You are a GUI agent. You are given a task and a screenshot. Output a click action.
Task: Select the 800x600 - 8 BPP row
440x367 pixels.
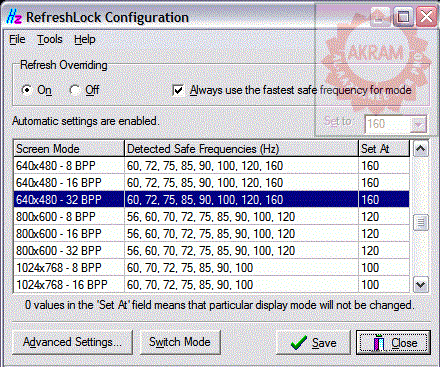coord(212,217)
